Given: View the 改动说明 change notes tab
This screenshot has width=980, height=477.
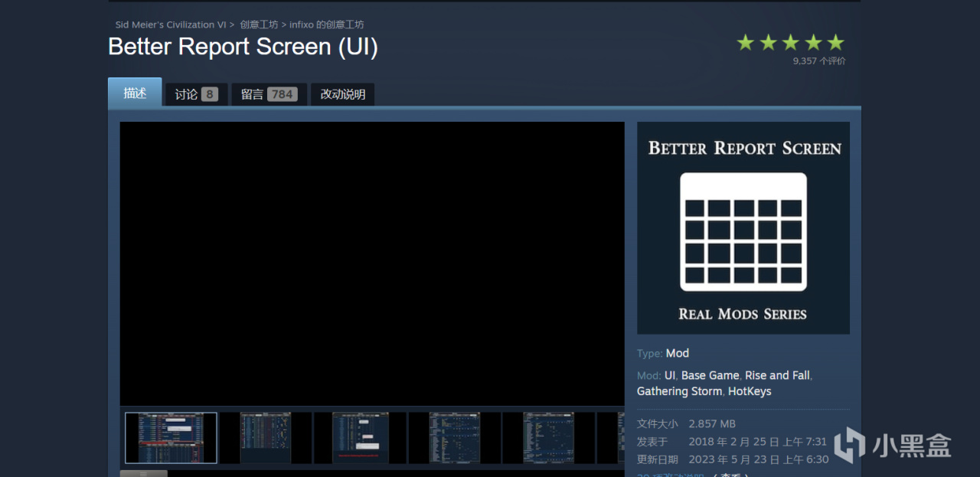Looking at the screenshot, I should click(x=342, y=94).
